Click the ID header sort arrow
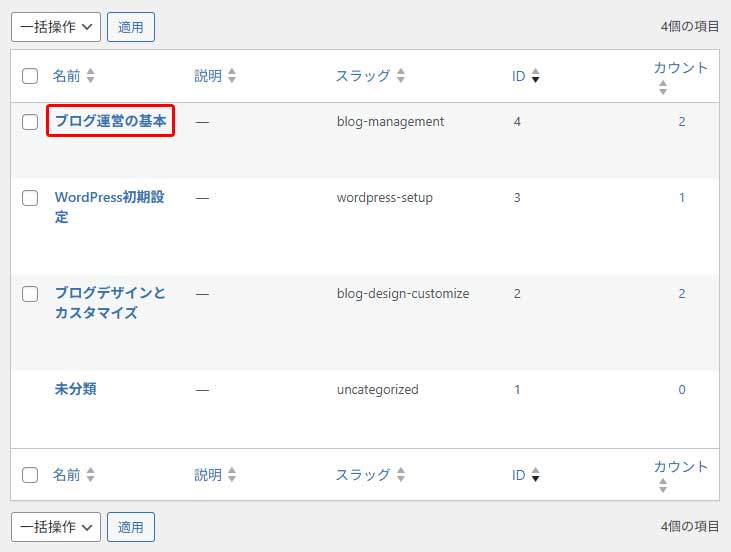This screenshot has height=552, width=731. click(x=535, y=76)
